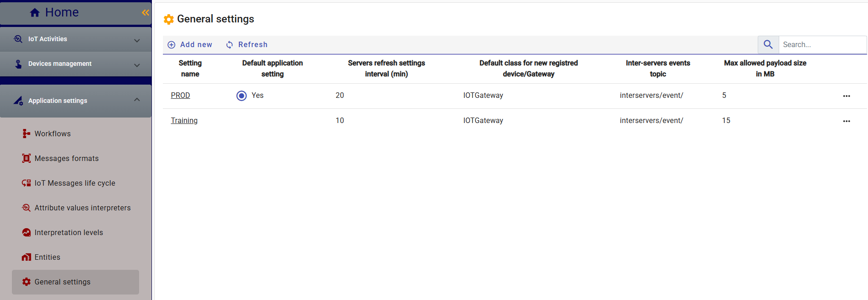
Task: Open the Workflows page
Action: (52, 134)
